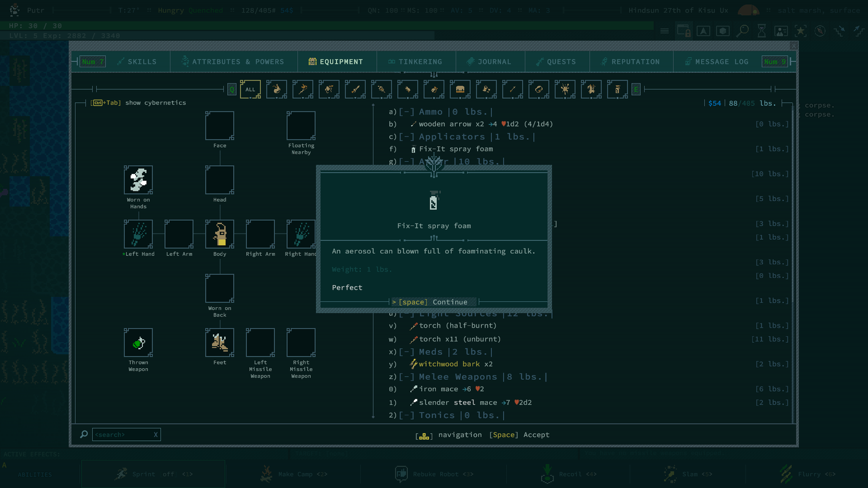Click the E filter page toggle
868x488 pixels.
pyautogui.click(x=635, y=89)
